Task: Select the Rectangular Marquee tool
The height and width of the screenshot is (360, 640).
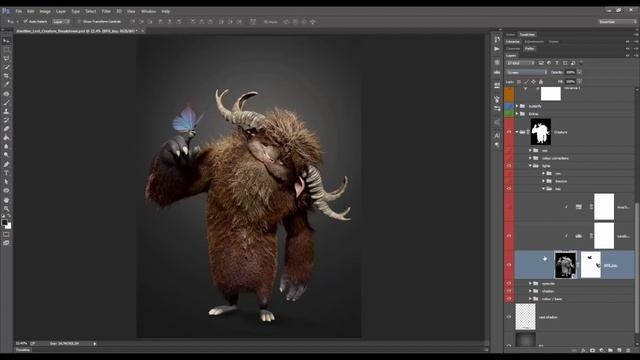Action: (x=6, y=50)
